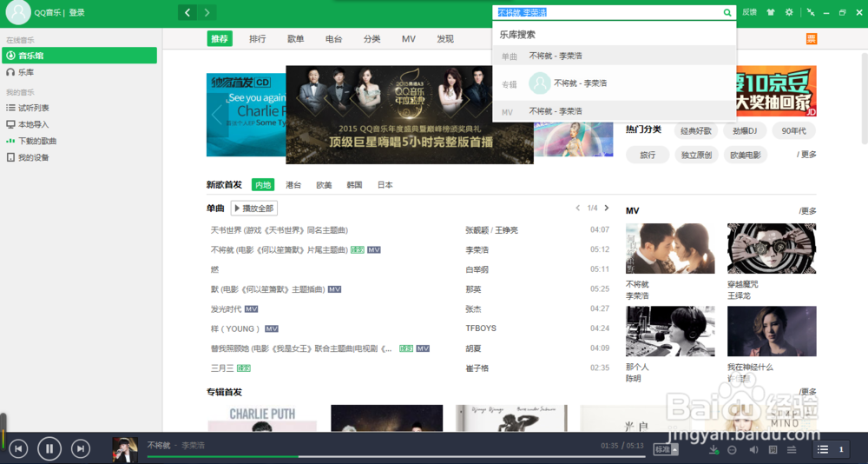Click the search input field

pyautogui.click(x=609, y=13)
